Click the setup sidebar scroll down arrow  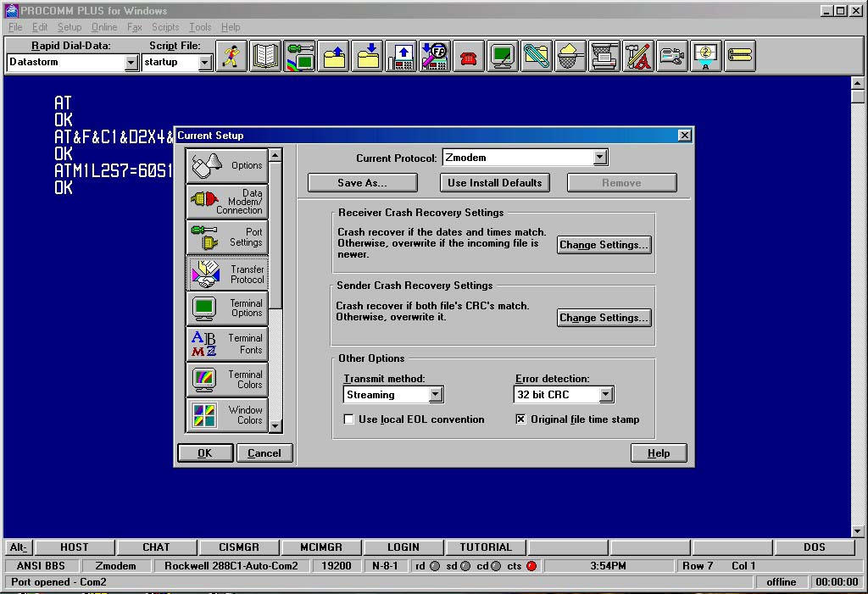click(x=275, y=425)
